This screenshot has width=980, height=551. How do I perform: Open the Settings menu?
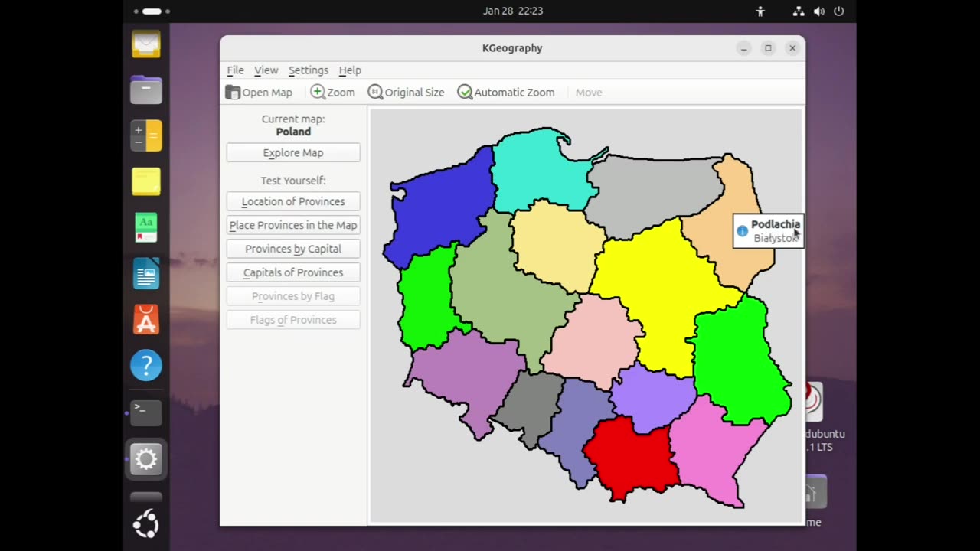308,70
